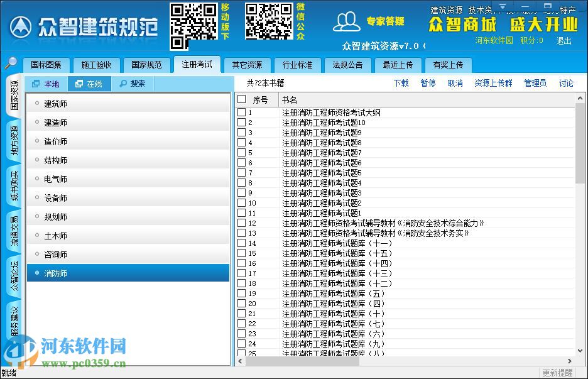Open the 搜索 search panel

(134, 83)
